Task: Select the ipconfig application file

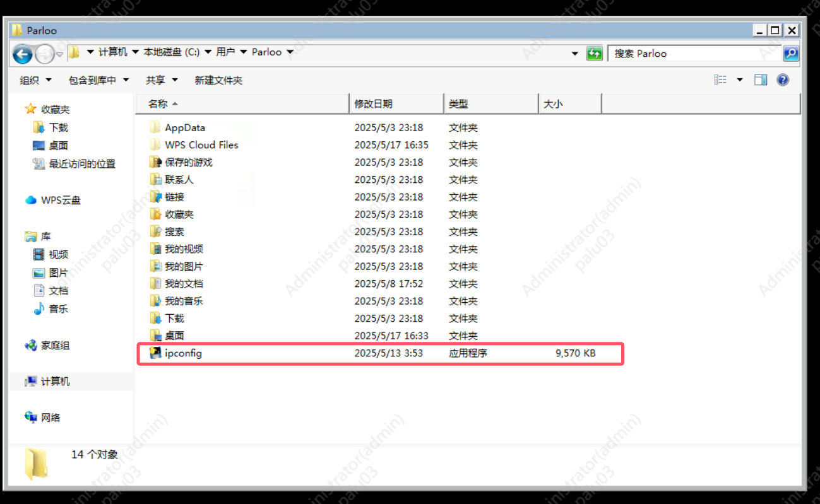Action: [183, 353]
